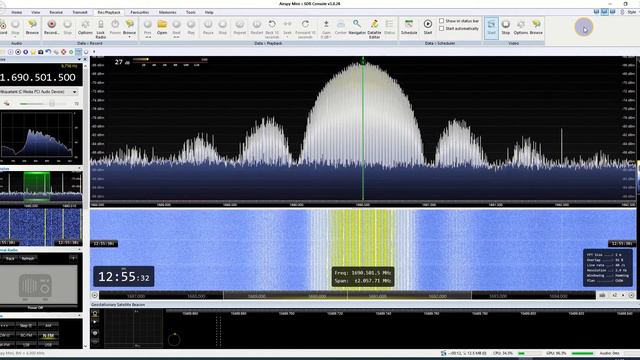Click the camera snapshot icon in quick toolbar
640x360 pixels.
pos(40,52)
